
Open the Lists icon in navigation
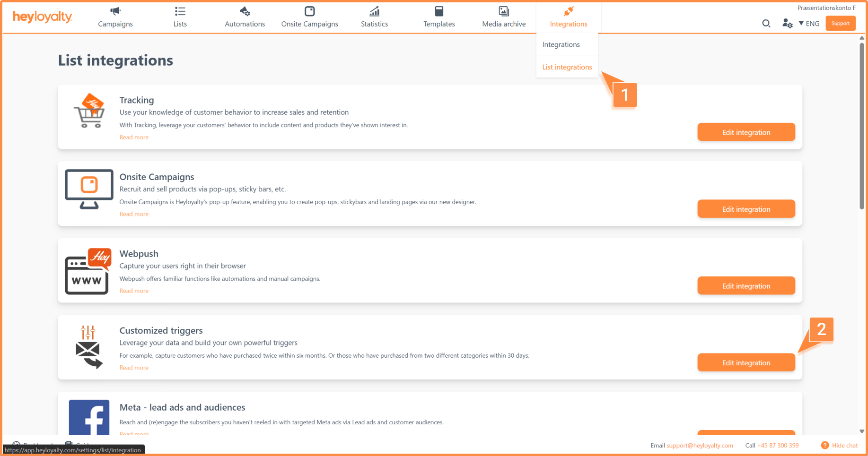point(180,11)
